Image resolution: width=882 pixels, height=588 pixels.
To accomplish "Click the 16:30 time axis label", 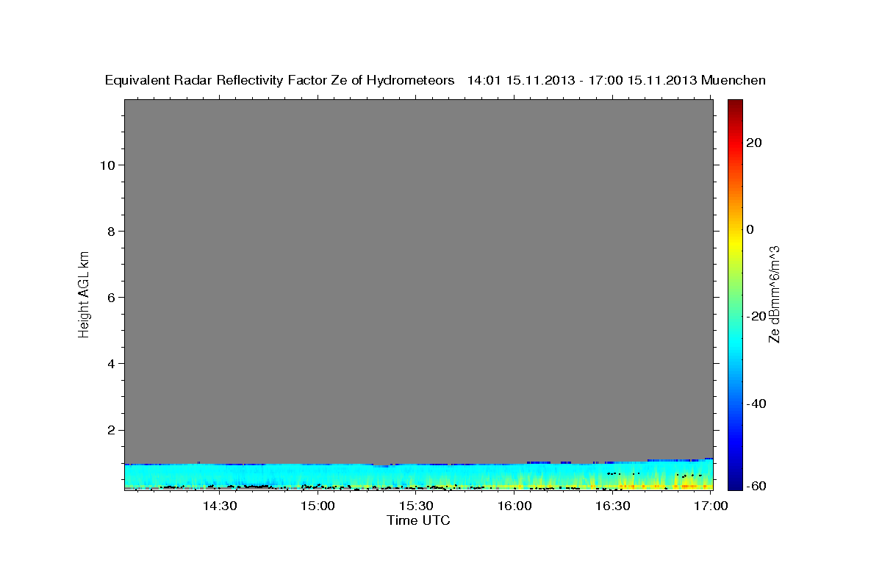I will [613, 506].
